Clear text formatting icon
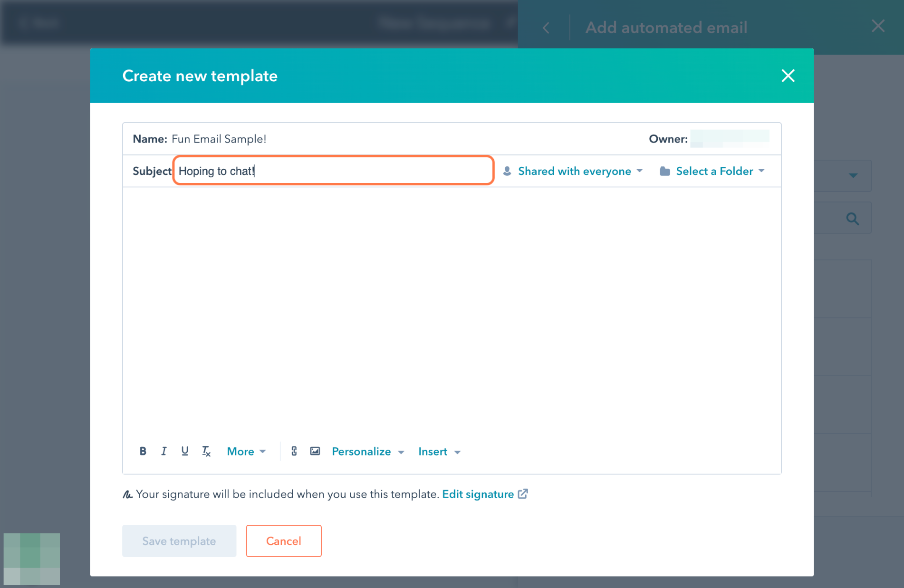The height and width of the screenshot is (588, 904). point(206,451)
